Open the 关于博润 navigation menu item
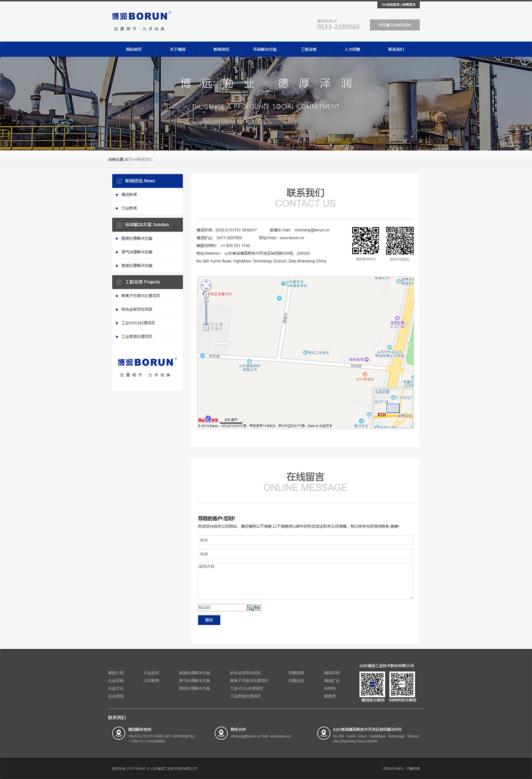Viewport: 532px width, 779px height. pos(178,49)
